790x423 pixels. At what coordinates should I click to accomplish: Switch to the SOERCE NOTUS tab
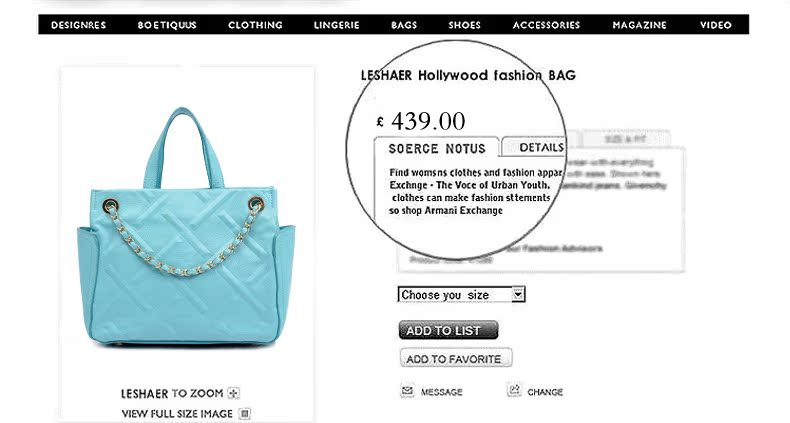[x=437, y=149]
